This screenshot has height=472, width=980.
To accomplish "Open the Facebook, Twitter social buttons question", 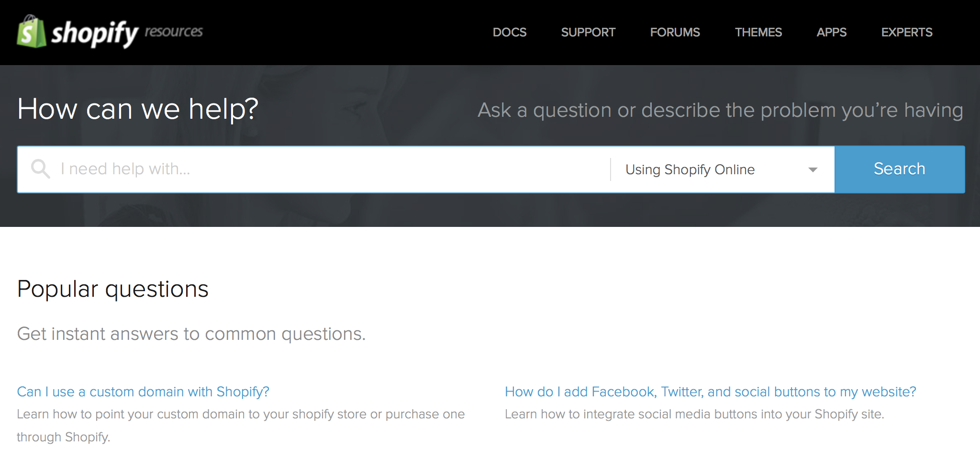I will 711,392.
